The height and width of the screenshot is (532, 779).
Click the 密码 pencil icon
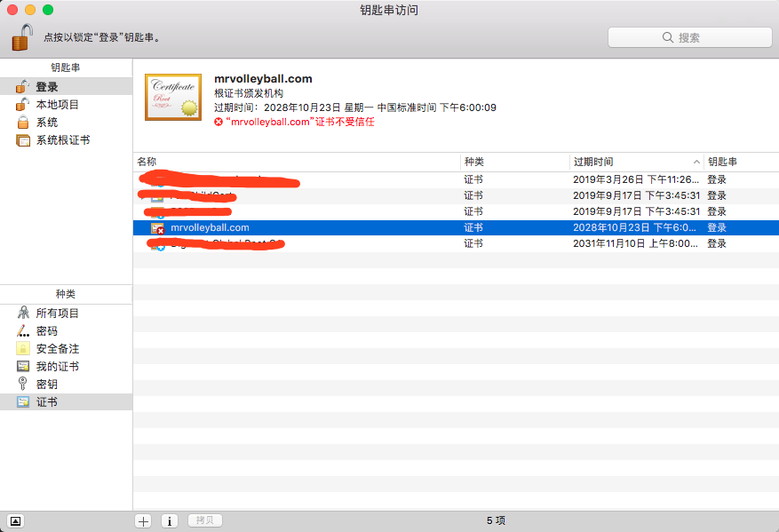[x=23, y=330]
